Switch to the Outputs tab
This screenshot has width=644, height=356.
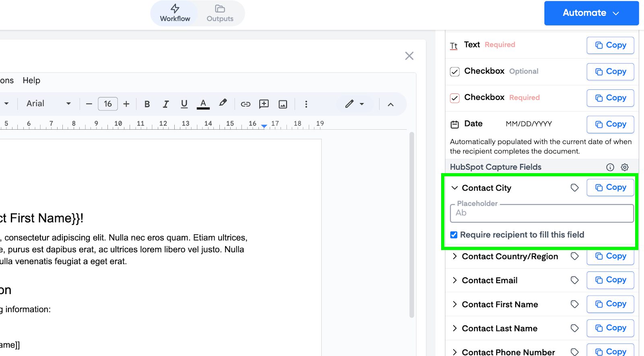tap(220, 13)
